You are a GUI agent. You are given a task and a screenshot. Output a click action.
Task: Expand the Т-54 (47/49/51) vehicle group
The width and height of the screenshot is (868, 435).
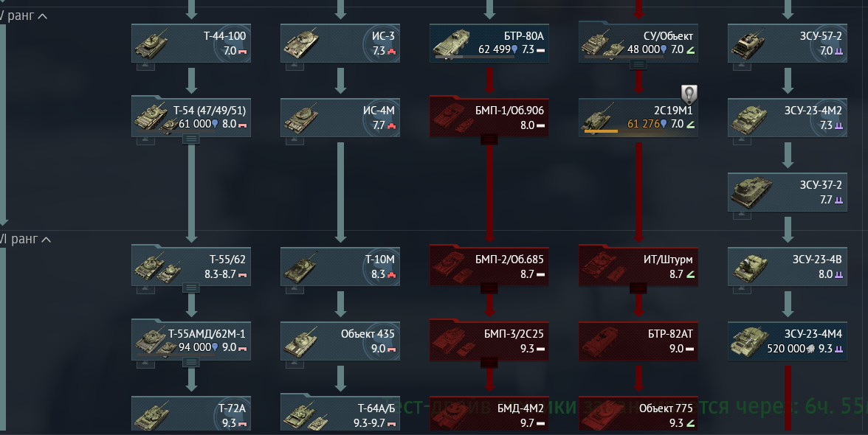tap(191, 139)
